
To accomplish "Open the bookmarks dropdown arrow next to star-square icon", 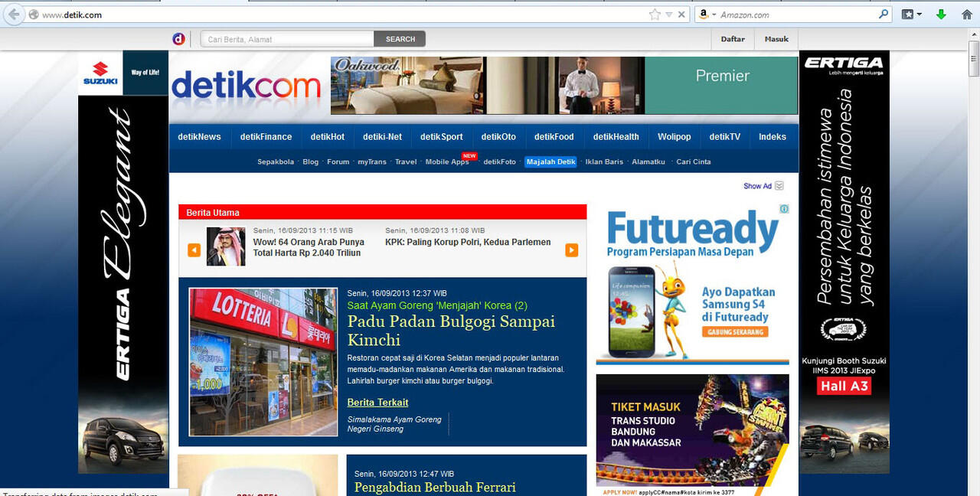I will 920,14.
